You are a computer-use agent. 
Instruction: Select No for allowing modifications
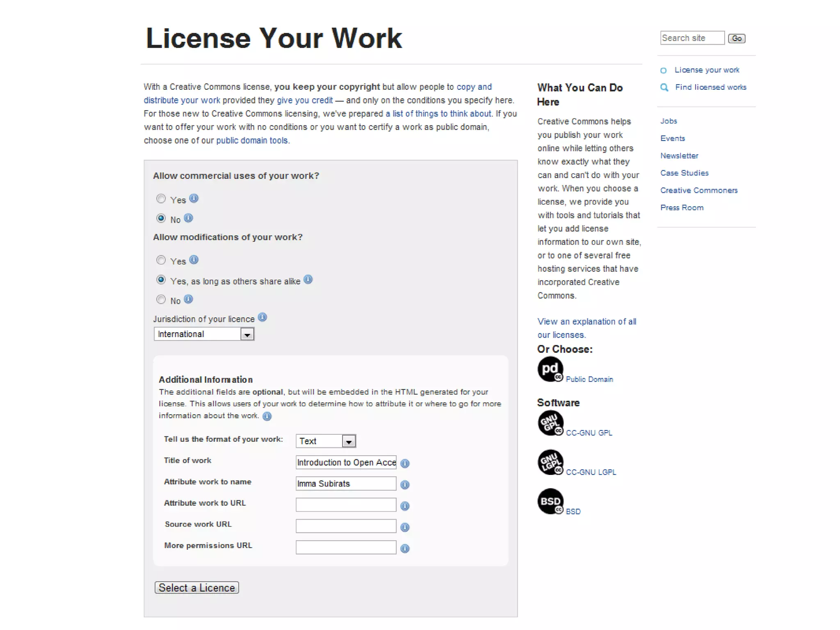coord(161,299)
